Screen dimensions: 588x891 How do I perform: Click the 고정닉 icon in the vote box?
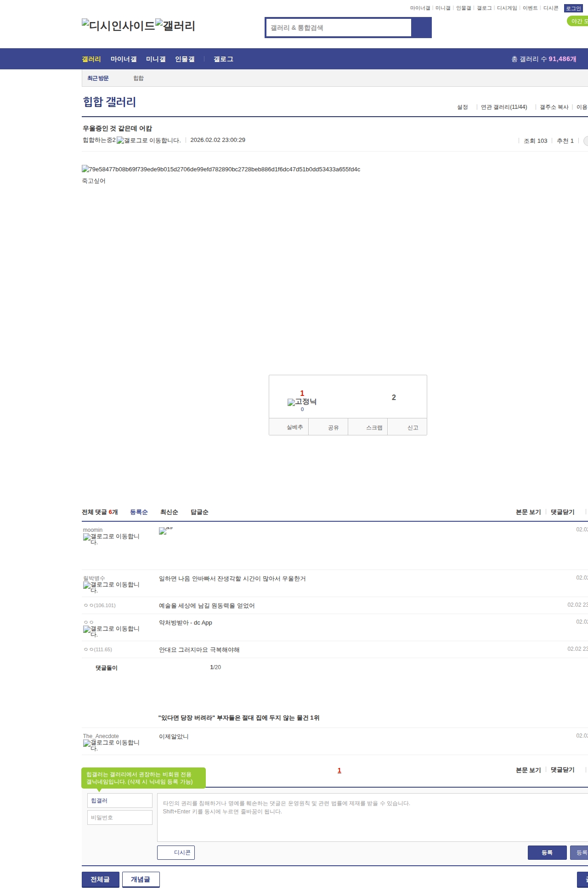coord(302,402)
